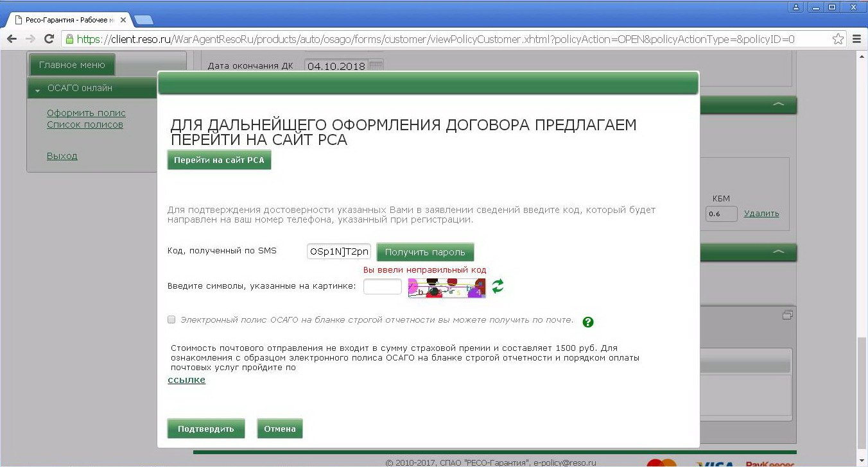Image resolution: width=868 pixels, height=467 pixels.
Task: Click the scrollbar up arrow
Action: [x=862, y=56]
